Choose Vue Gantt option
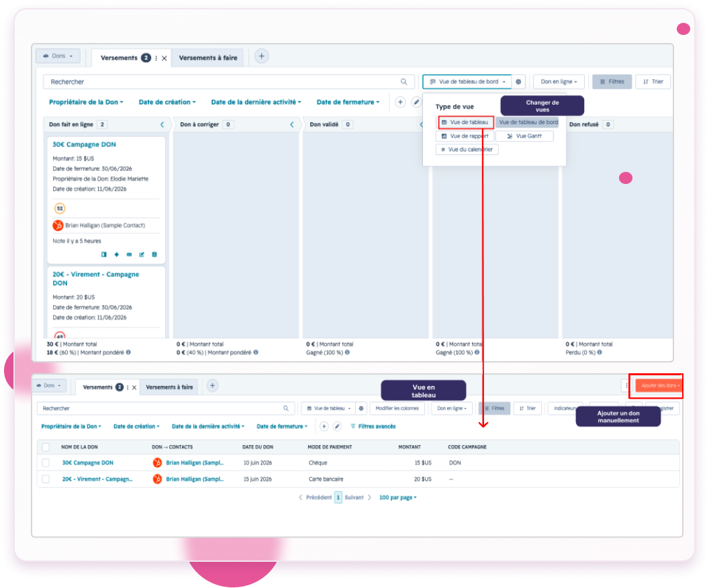 pyautogui.click(x=524, y=136)
